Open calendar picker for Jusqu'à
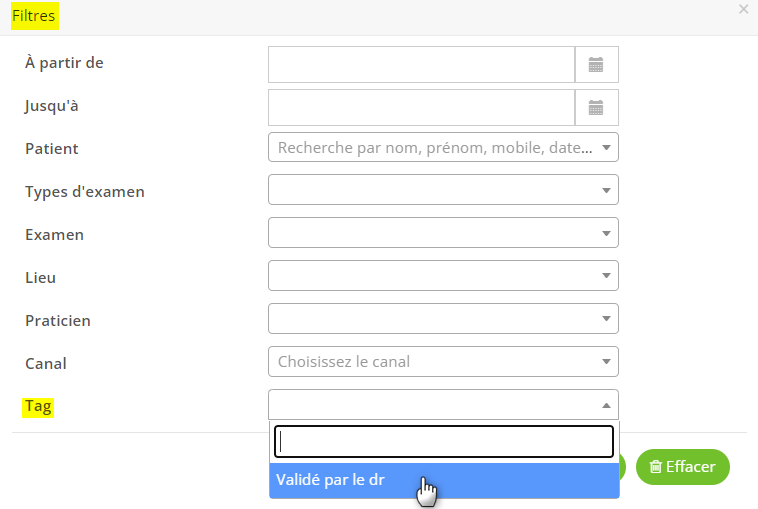 point(596,108)
